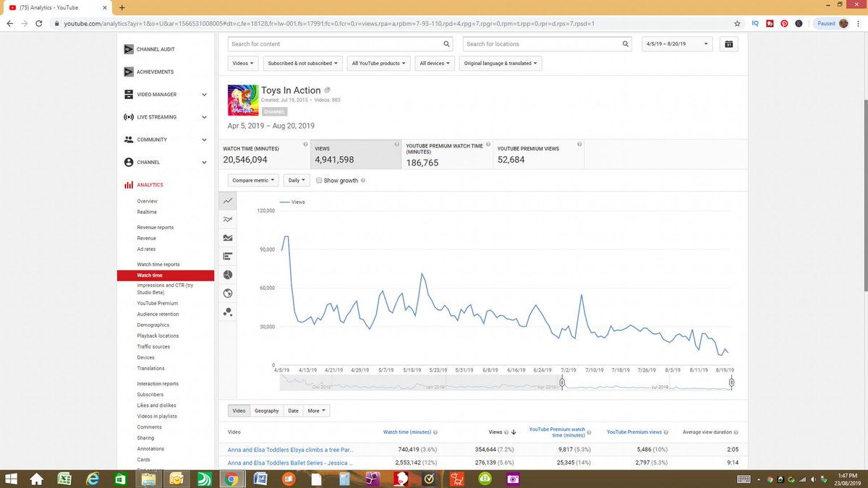Image resolution: width=868 pixels, height=488 pixels.
Task: Bookmark this page with the star icon
Action: [x=737, y=23]
